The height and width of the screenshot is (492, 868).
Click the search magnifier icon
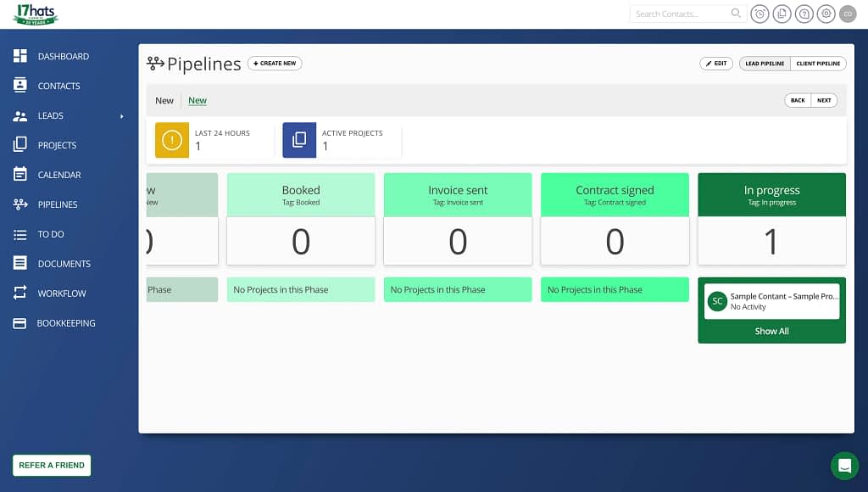click(736, 14)
